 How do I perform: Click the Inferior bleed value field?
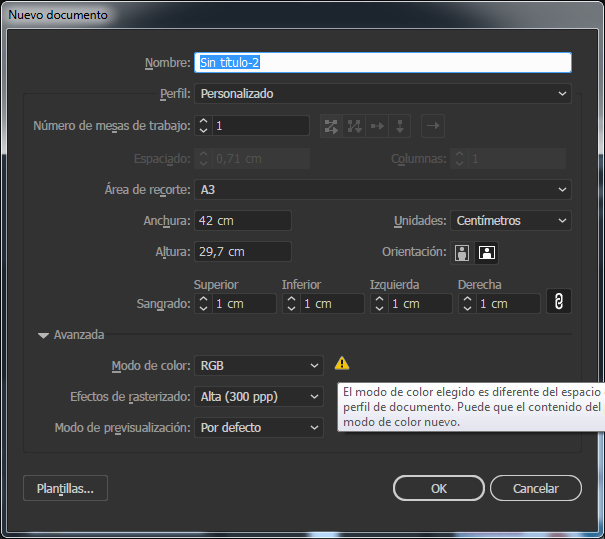[x=332, y=304]
